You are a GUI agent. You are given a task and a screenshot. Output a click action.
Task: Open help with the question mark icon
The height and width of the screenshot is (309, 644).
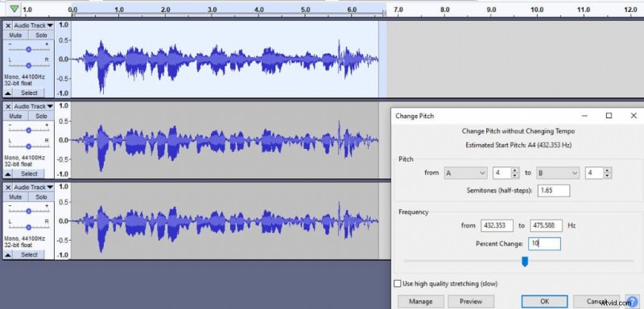[x=633, y=302]
